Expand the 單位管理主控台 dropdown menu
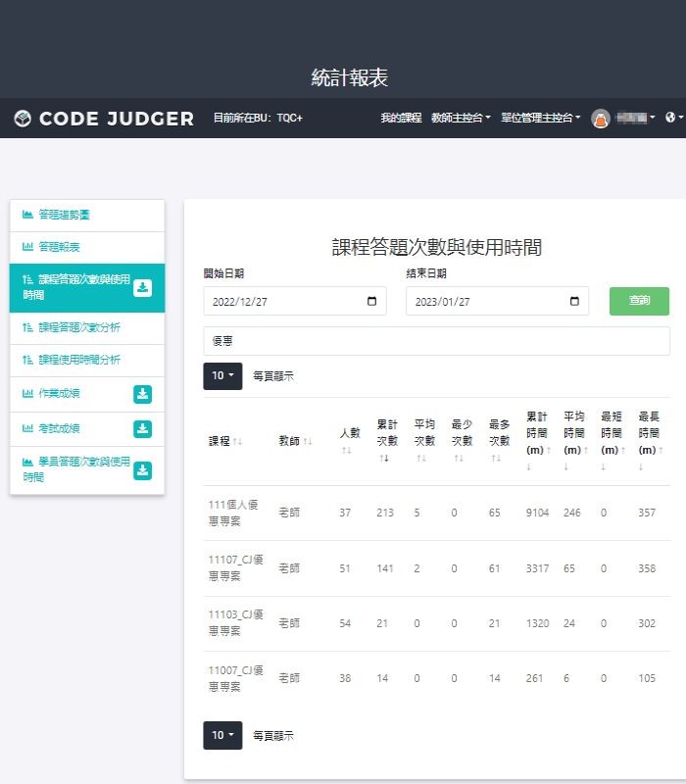Image resolution: width=686 pixels, height=784 pixels. [x=540, y=119]
